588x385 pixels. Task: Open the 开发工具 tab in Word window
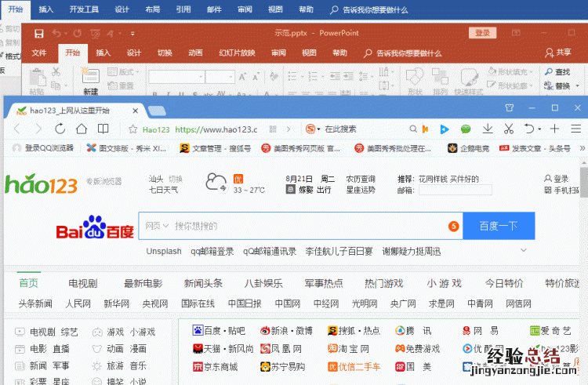(x=84, y=9)
